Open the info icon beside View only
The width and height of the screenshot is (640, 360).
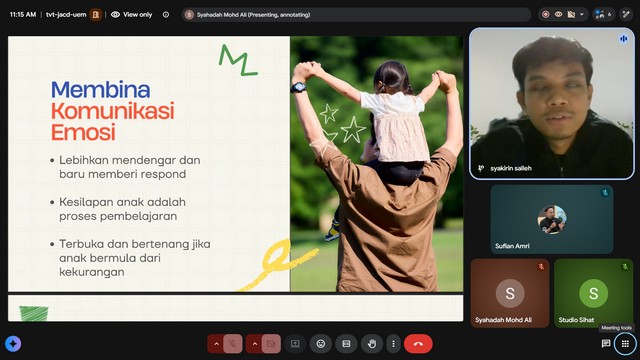click(166, 15)
